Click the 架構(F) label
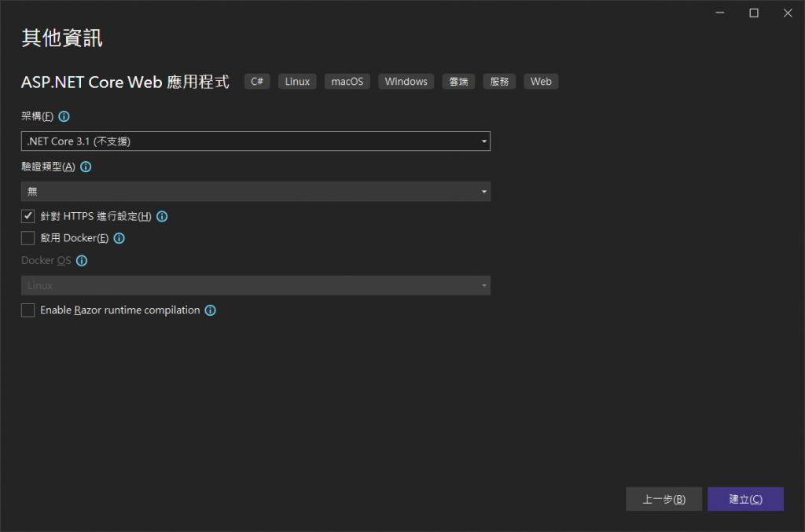Screen dimensions: 805x532 [x=37, y=116]
